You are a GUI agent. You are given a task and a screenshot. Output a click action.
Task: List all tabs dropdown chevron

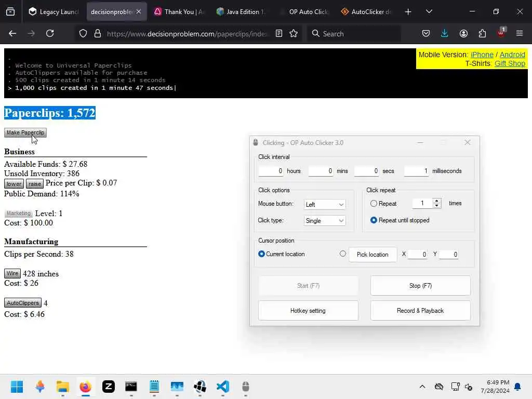429,12
